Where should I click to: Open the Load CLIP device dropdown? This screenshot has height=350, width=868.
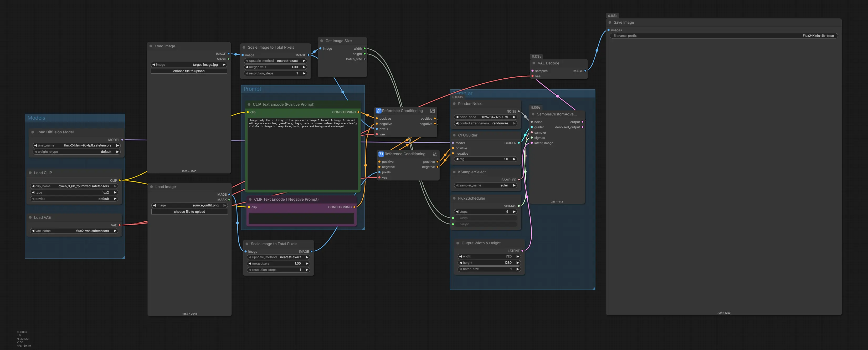[74, 199]
